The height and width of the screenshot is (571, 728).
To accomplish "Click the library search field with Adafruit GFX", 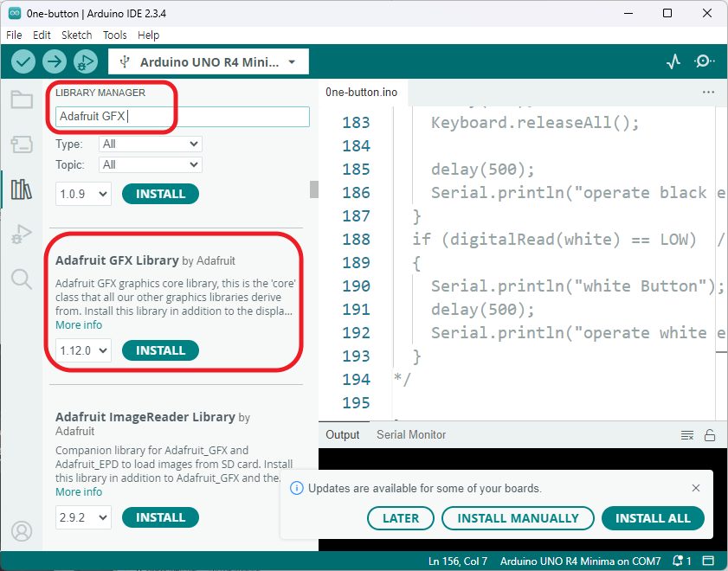I will (x=183, y=117).
